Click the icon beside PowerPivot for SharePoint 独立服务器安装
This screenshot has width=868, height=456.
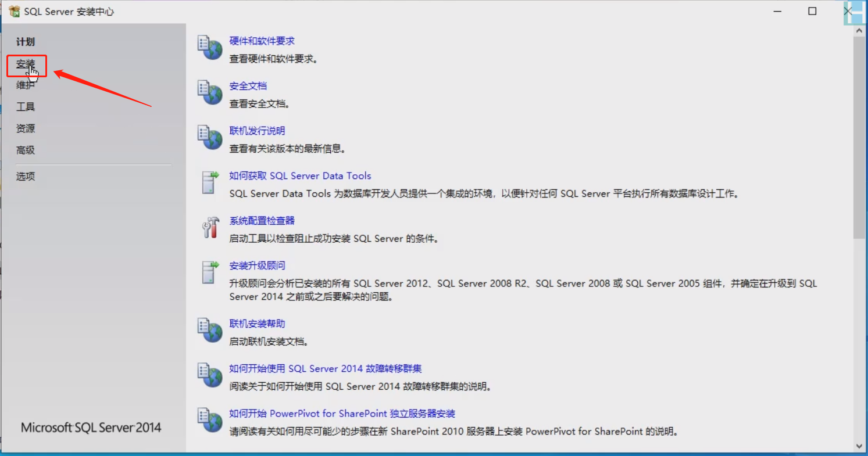[210, 419]
